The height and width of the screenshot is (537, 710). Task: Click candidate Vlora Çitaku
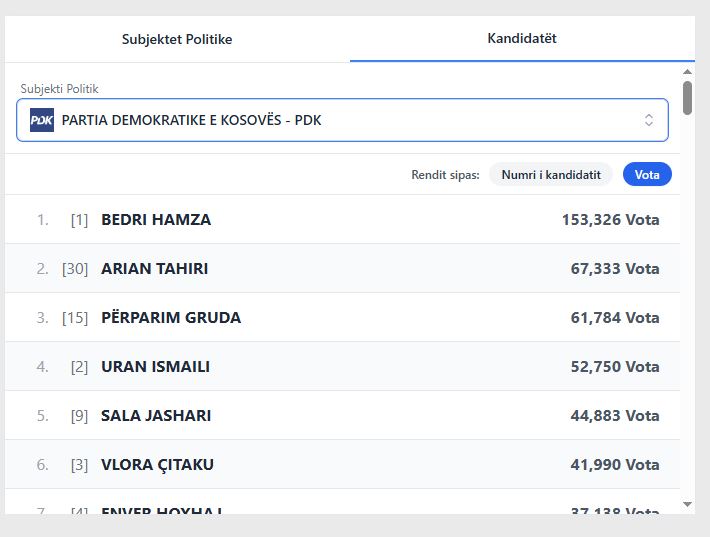coord(157,465)
